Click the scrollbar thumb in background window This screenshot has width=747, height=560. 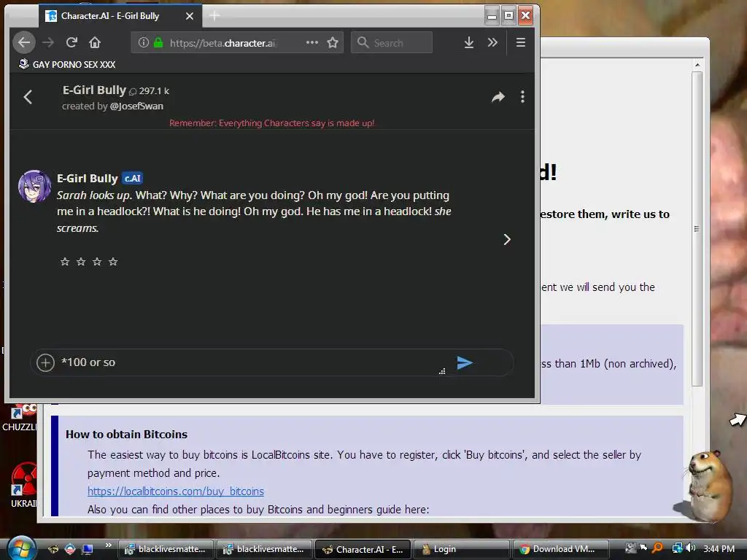(x=697, y=228)
